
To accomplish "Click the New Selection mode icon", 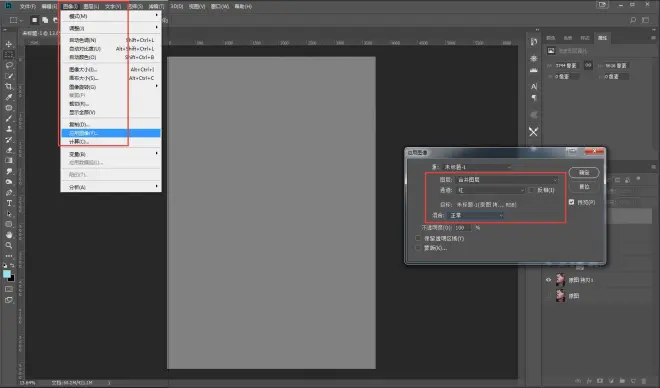I will (35, 20).
